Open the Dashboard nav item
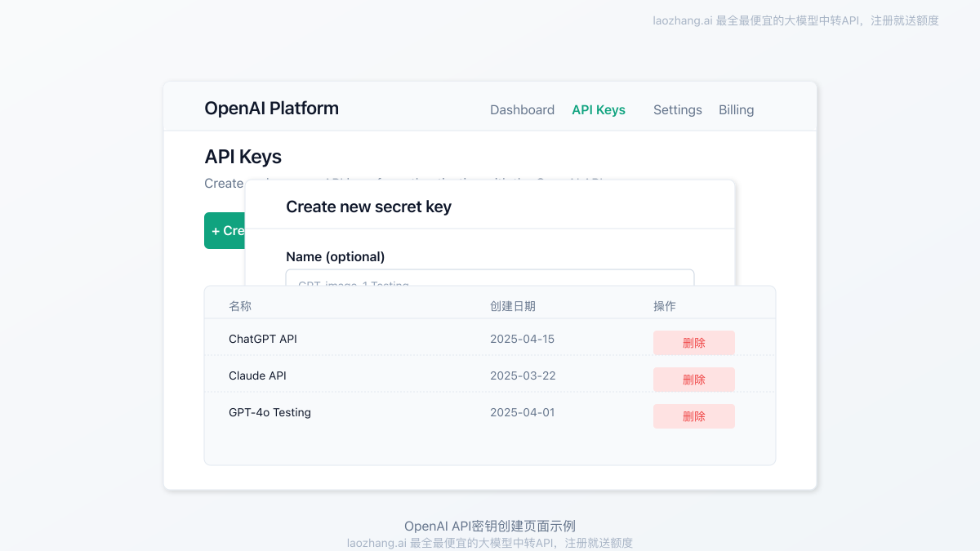The width and height of the screenshot is (980, 551). tap(522, 109)
